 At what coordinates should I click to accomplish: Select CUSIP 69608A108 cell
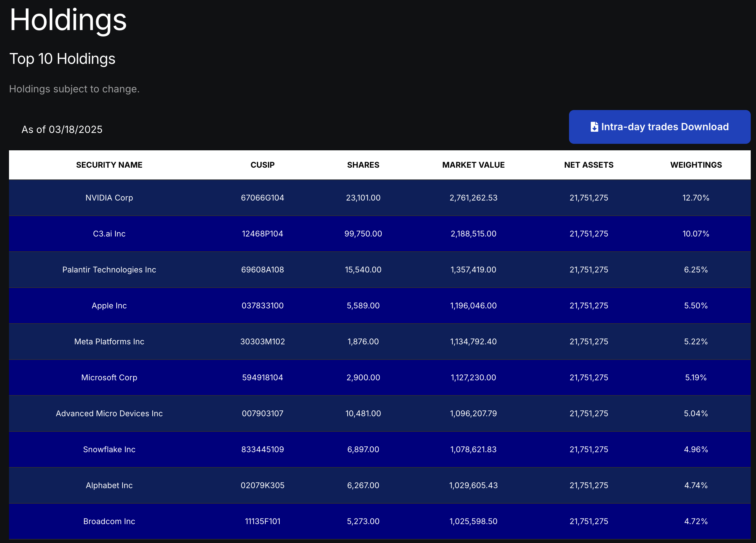click(x=262, y=270)
